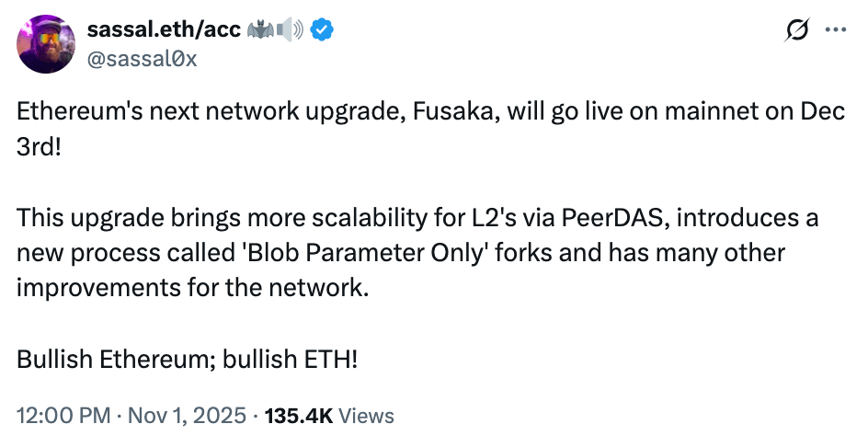Screen dimensions: 868x447
Task: Open the sassal.eth profile avatar
Action: [46, 44]
